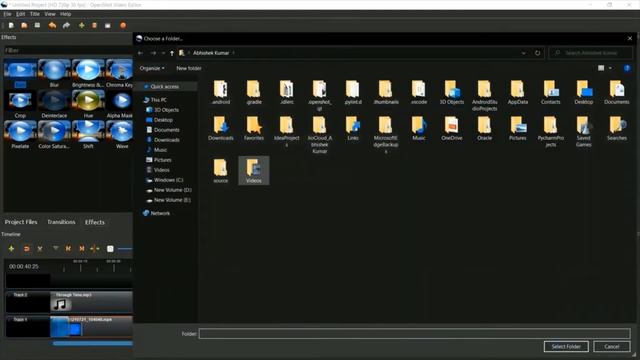The width and height of the screenshot is (640, 360).
Task: Click the New folder button
Action: [189, 68]
